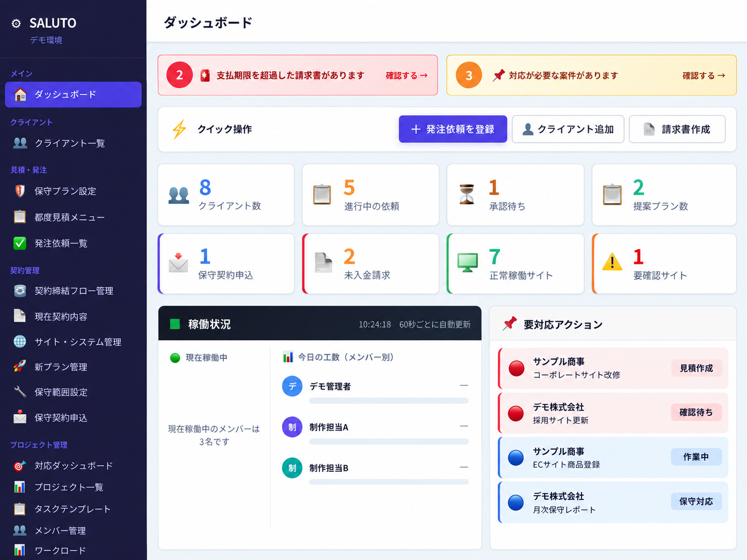Click the wrench icon beside 保守範囲設定
Screen dimensions: 747x560
pos(20,392)
